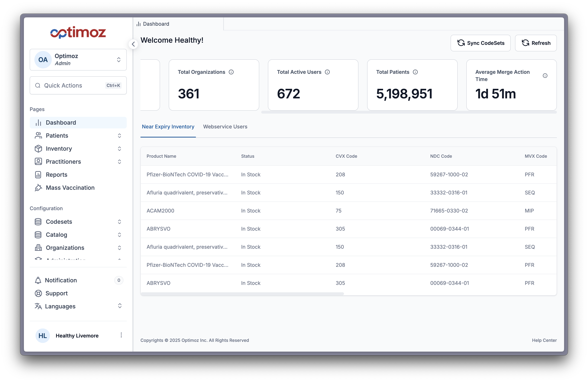
Task: Select the Near Expiry Inventory tab
Action: pyautogui.click(x=168, y=127)
